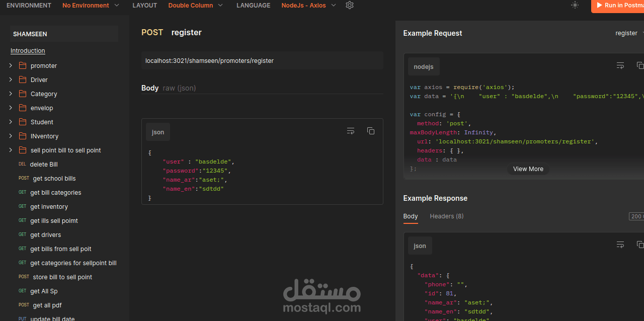Open the No Environment dropdown
The width and height of the screenshot is (644, 321).
91,6
